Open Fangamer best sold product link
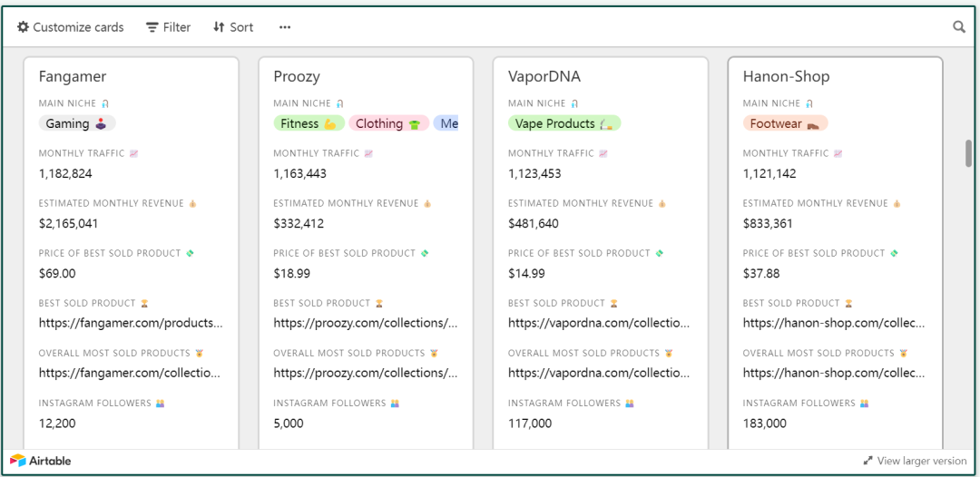Screen dimensions: 980x477 (x=131, y=323)
